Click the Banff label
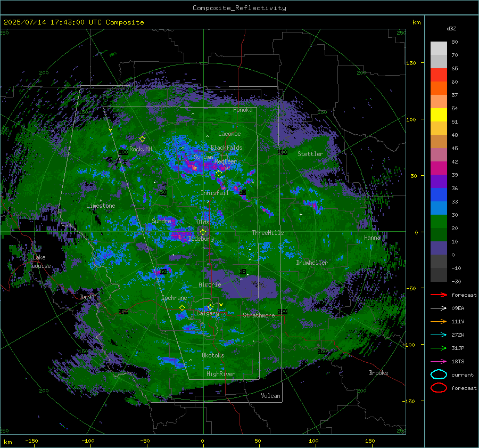The width and height of the screenshot is (479, 448). point(88,297)
